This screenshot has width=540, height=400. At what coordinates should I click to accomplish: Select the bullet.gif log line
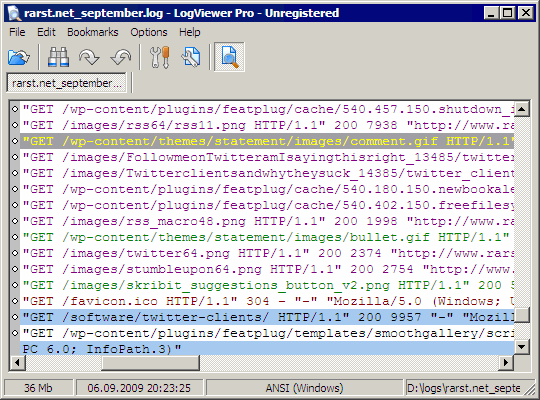(267, 237)
